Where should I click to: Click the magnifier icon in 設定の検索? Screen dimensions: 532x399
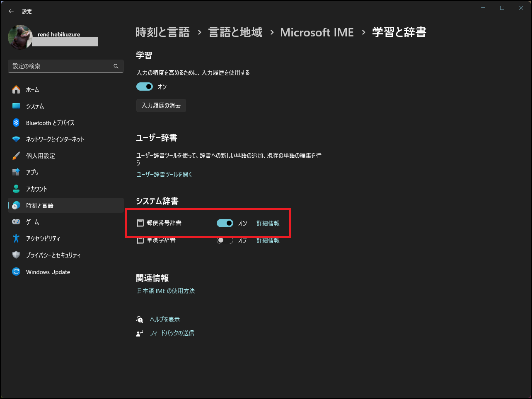116,66
